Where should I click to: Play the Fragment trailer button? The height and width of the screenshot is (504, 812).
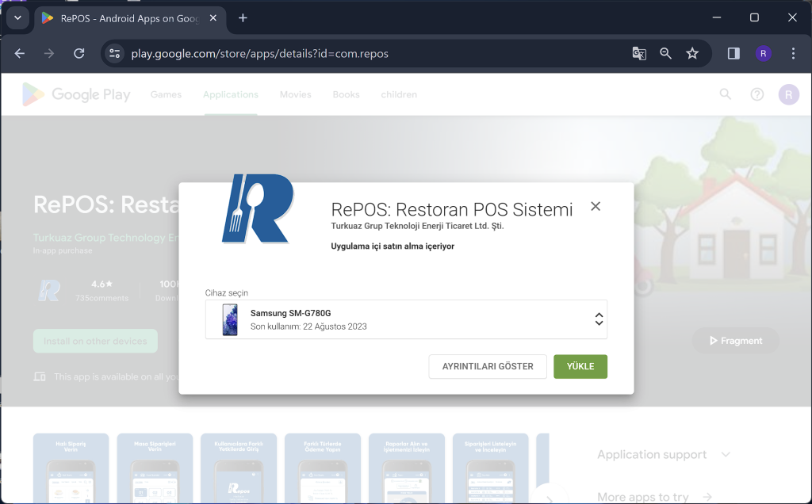point(735,341)
